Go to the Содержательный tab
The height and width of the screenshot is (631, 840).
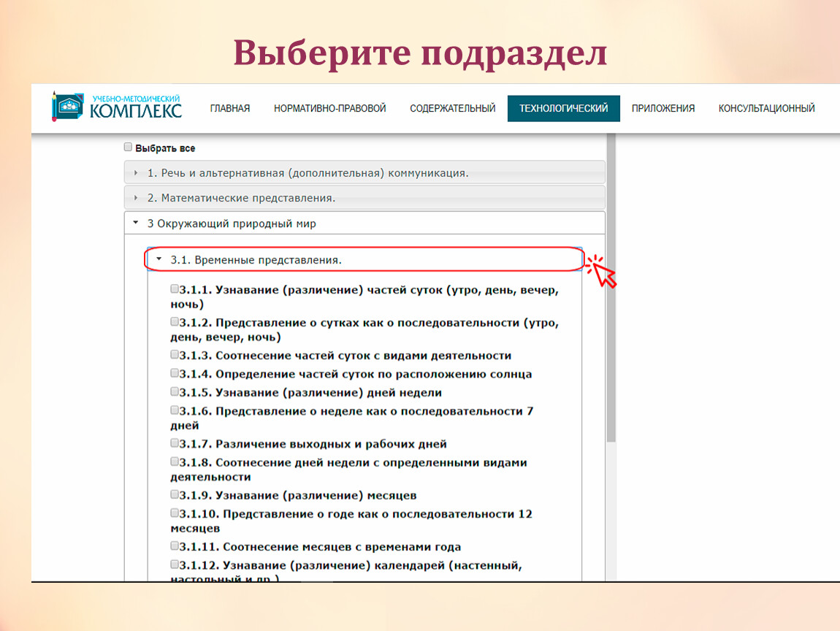pyautogui.click(x=452, y=108)
